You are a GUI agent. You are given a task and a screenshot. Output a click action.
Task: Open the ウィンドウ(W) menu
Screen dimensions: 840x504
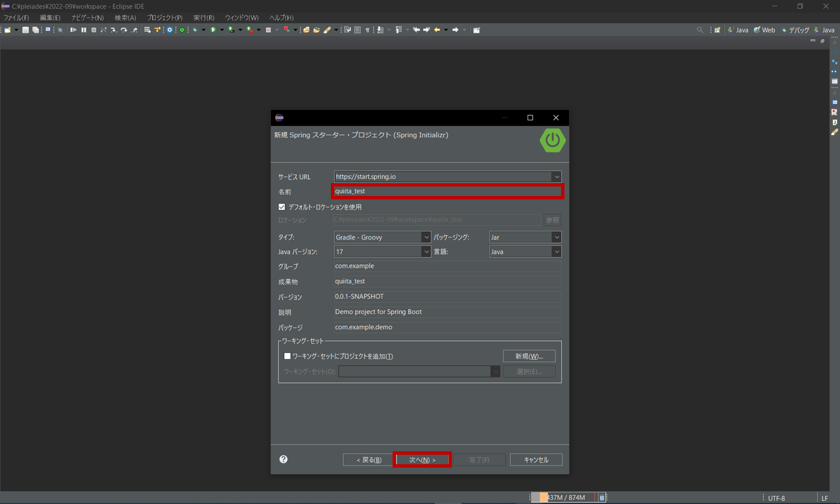click(241, 17)
